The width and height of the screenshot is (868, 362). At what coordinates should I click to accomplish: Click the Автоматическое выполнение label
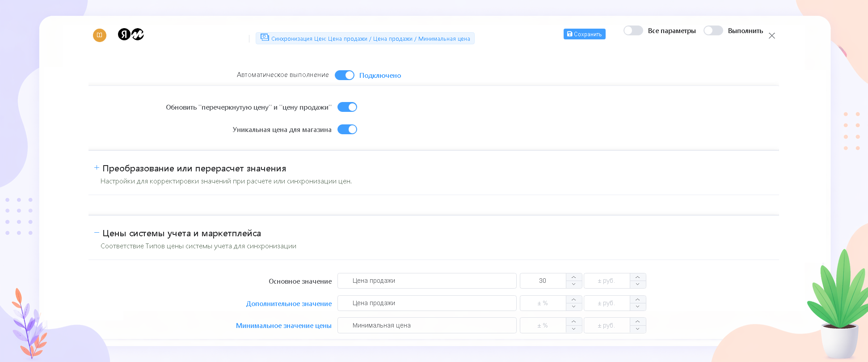tap(283, 75)
